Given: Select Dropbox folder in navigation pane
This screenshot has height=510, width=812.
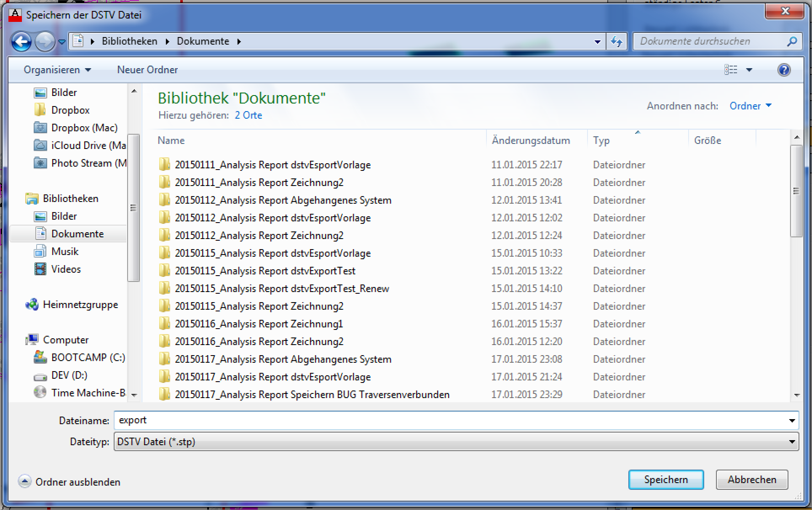Looking at the screenshot, I should click(70, 110).
